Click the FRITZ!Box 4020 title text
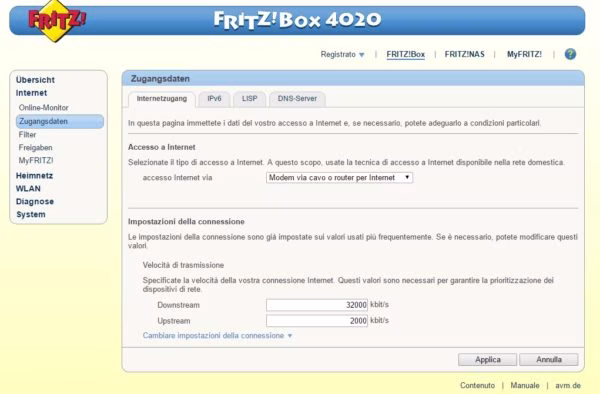This screenshot has width=600, height=394. pos(297,20)
